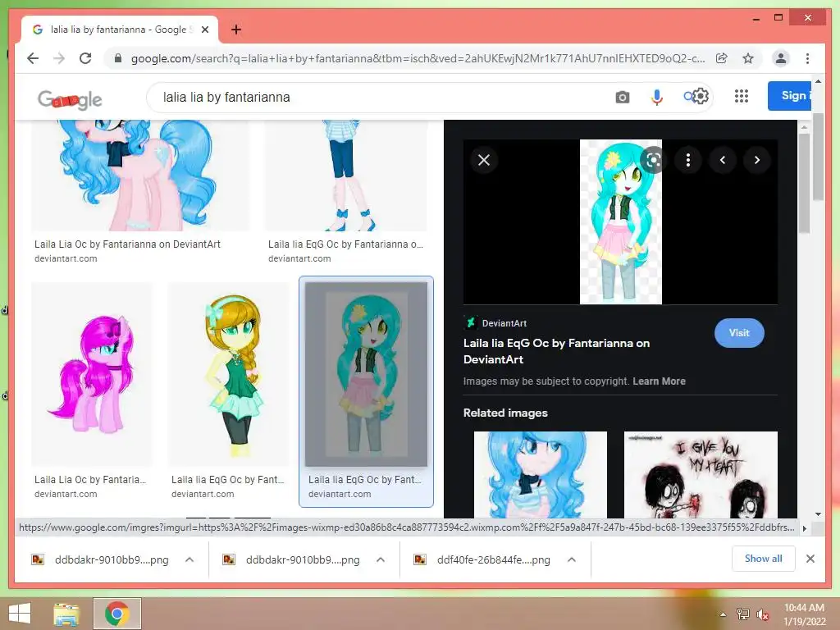Expand options for first ddbdakr-9010bb9 download

click(189, 559)
